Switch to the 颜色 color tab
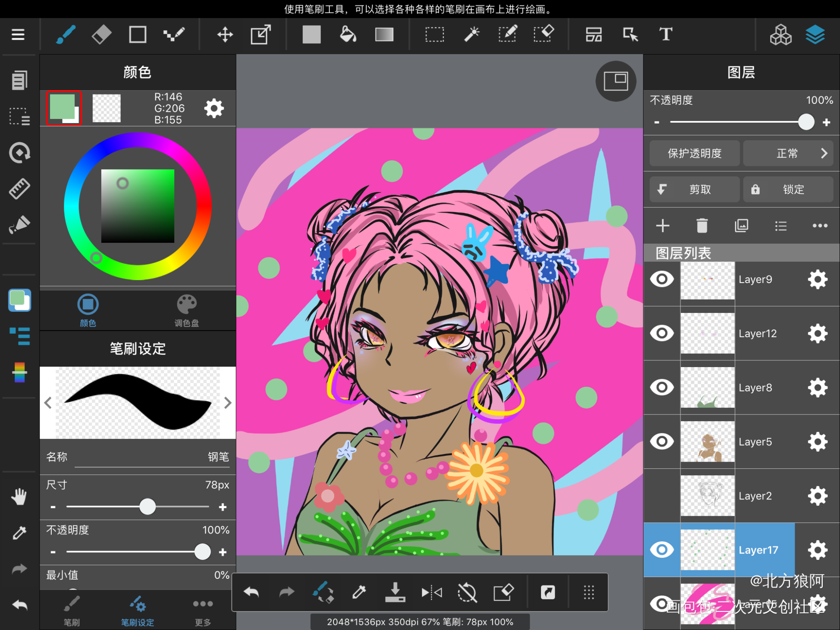 pos(88,311)
